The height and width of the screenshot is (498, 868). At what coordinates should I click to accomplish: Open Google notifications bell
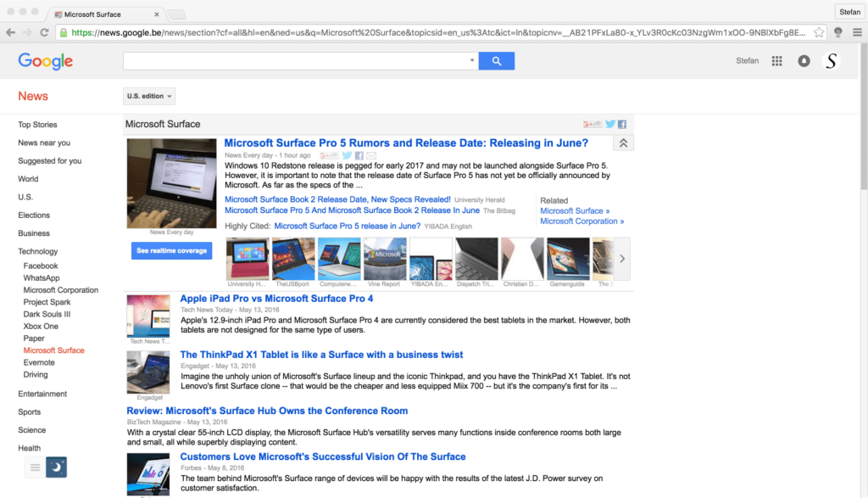(x=804, y=61)
